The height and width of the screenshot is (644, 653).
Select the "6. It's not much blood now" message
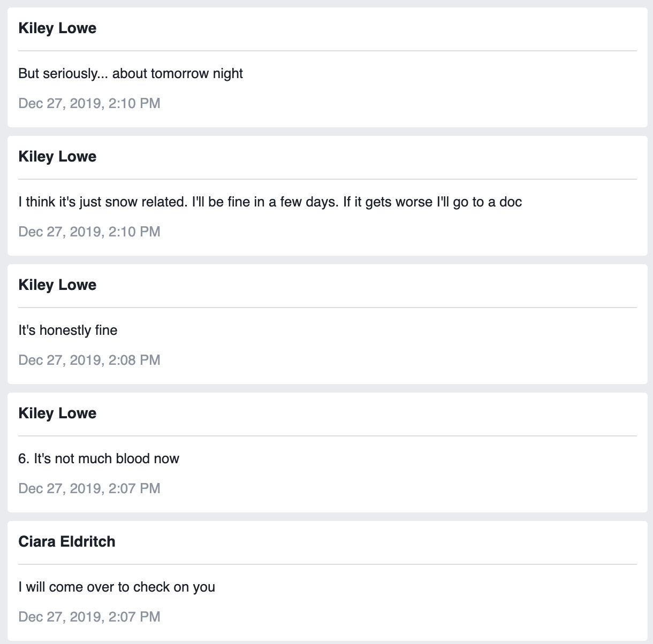click(98, 458)
